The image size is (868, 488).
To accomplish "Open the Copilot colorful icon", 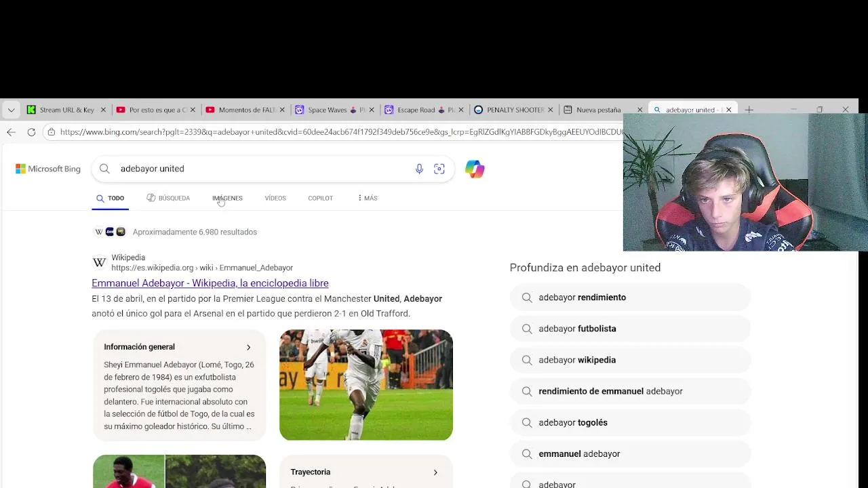I will (475, 169).
